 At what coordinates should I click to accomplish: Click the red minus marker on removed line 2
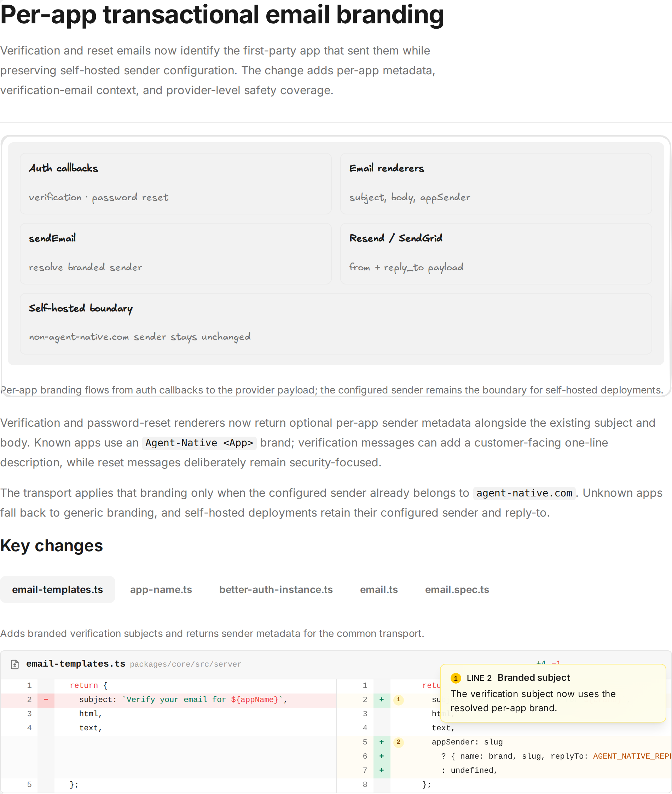click(46, 700)
